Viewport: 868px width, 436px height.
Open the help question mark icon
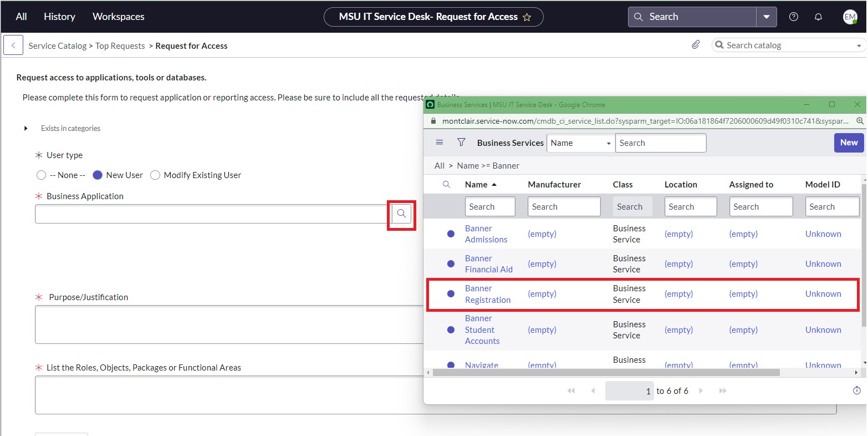pyautogui.click(x=793, y=17)
